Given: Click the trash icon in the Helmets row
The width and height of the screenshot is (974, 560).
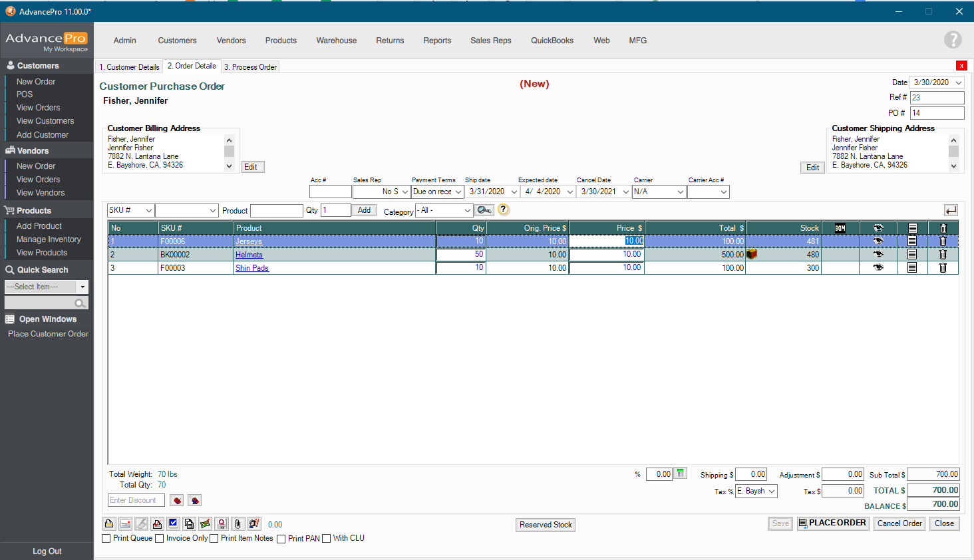Looking at the screenshot, I should [943, 255].
